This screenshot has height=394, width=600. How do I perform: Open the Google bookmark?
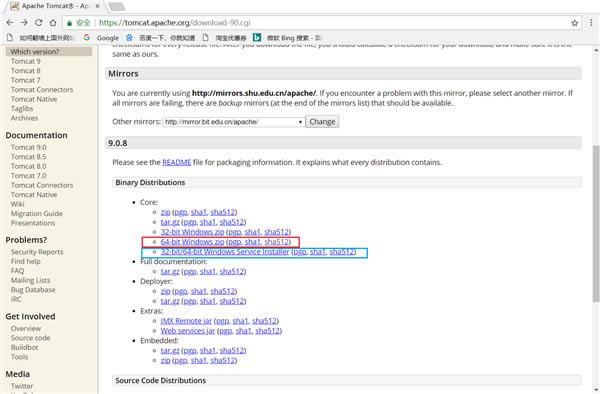[x=101, y=38]
